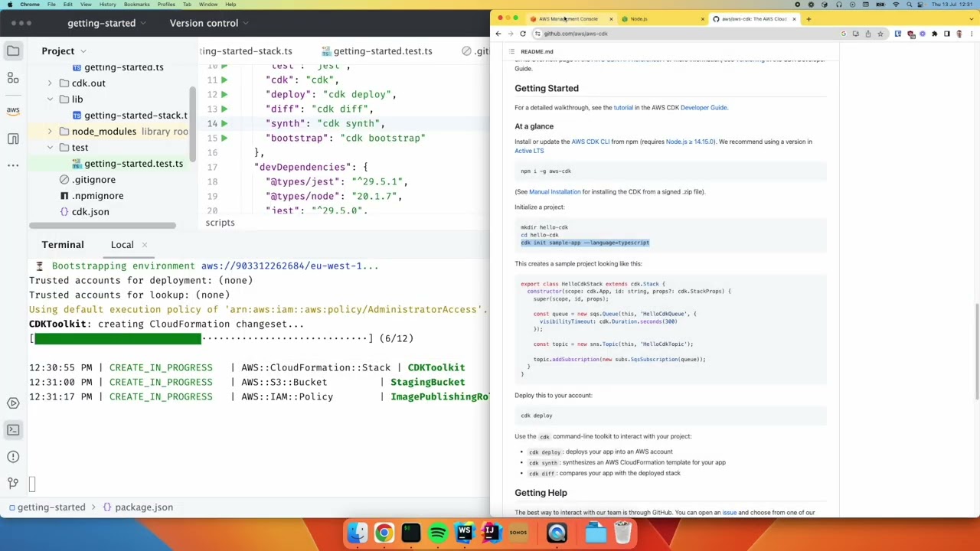Viewport: 980px width, 551px height.
Task: Reload the GitHub page in Chrome
Action: pyautogui.click(x=523, y=34)
